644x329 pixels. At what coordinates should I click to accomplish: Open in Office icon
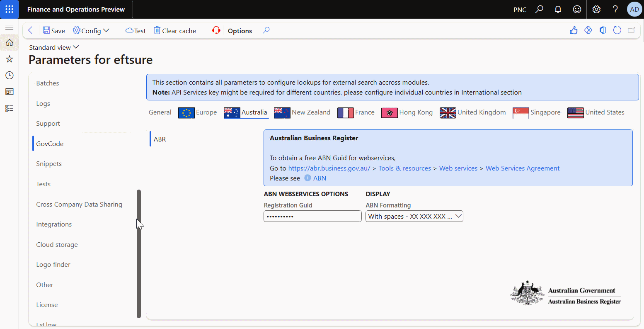click(603, 30)
